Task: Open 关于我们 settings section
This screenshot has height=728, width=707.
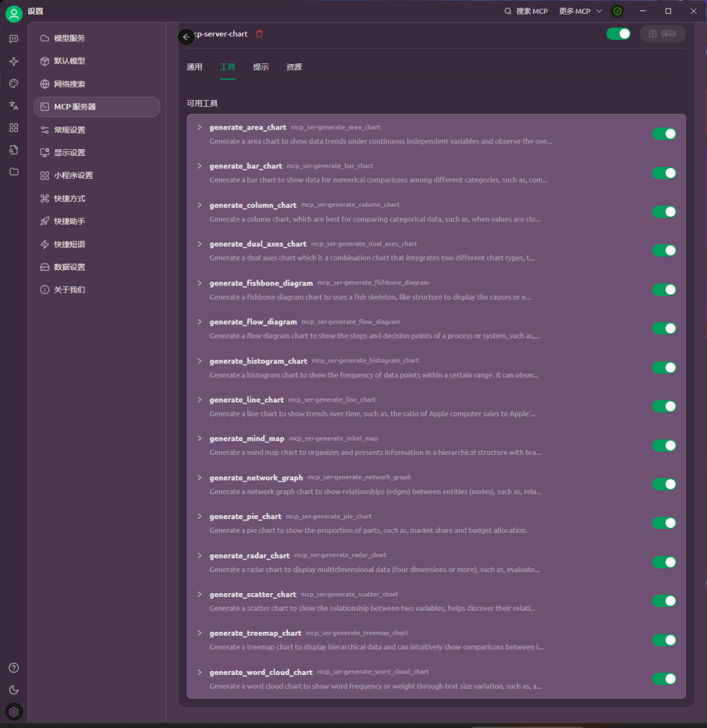Action: tap(97, 290)
